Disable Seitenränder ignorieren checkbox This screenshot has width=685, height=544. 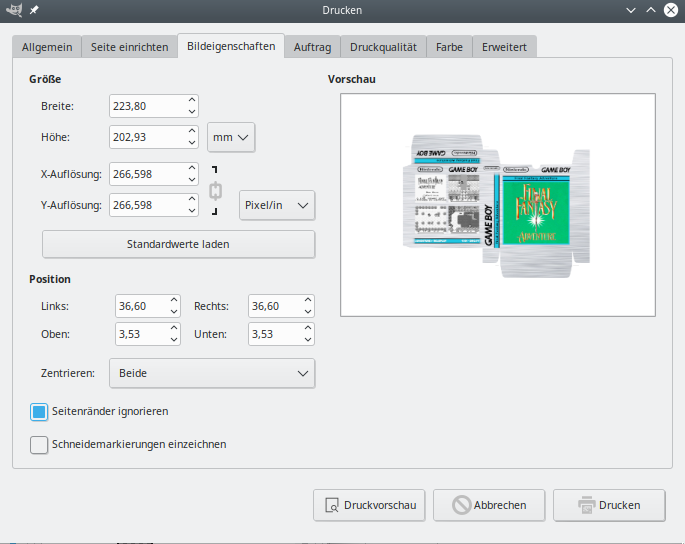click(x=39, y=411)
